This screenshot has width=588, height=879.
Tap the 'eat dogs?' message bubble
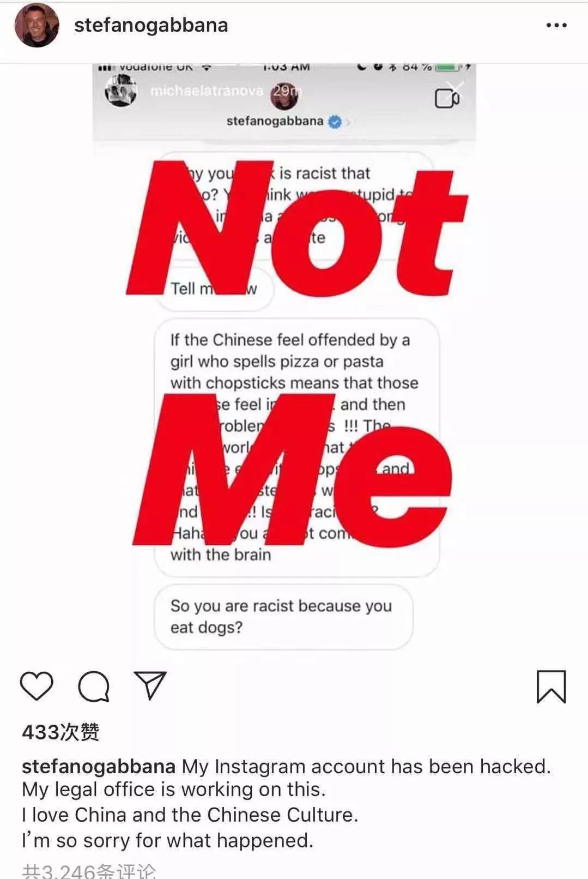coord(283,617)
